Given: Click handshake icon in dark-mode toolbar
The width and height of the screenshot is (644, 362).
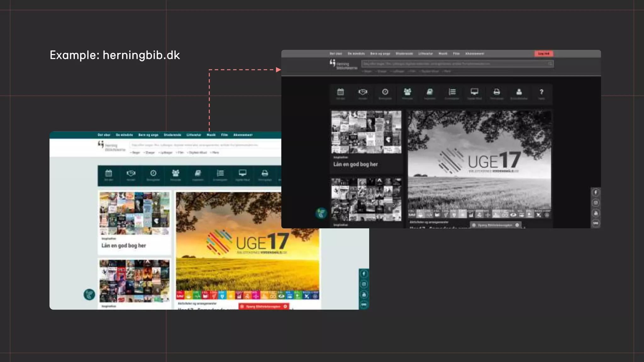Looking at the screenshot, I should point(363,92).
